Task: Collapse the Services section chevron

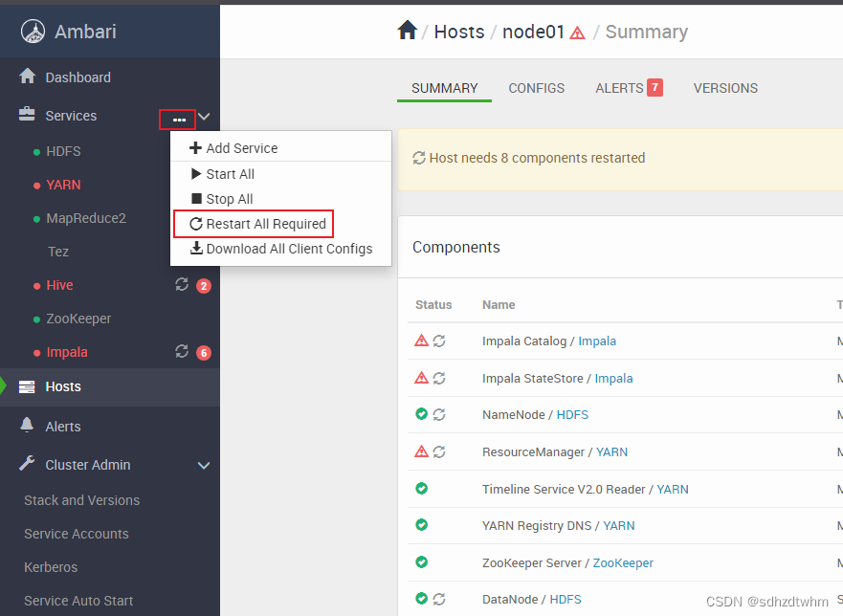Action: 204,117
